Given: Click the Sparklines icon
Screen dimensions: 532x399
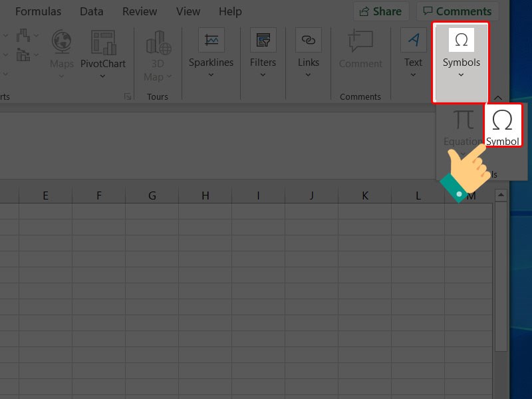Looking at the screenshot, I should [x=211, y=41].
